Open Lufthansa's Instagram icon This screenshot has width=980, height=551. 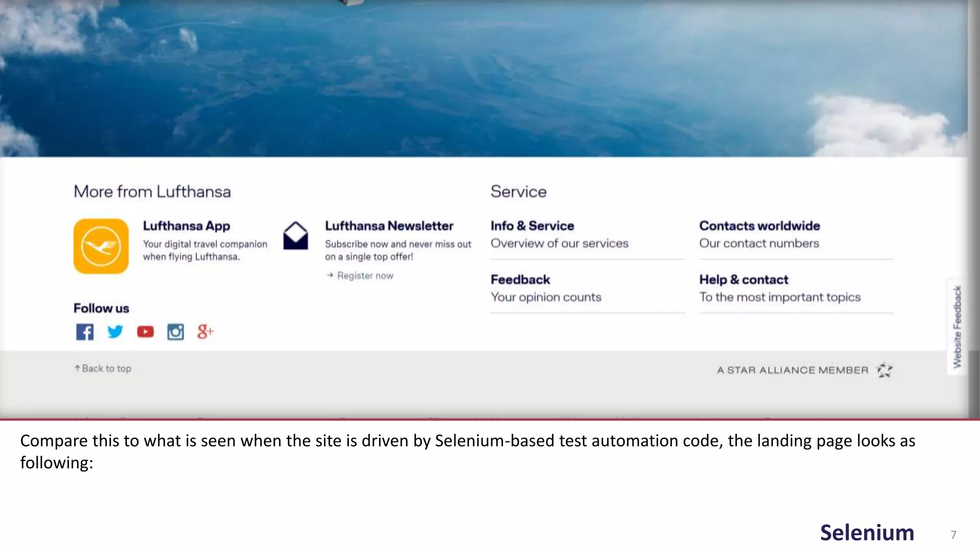pyautogui.click(x=176, y=331)
